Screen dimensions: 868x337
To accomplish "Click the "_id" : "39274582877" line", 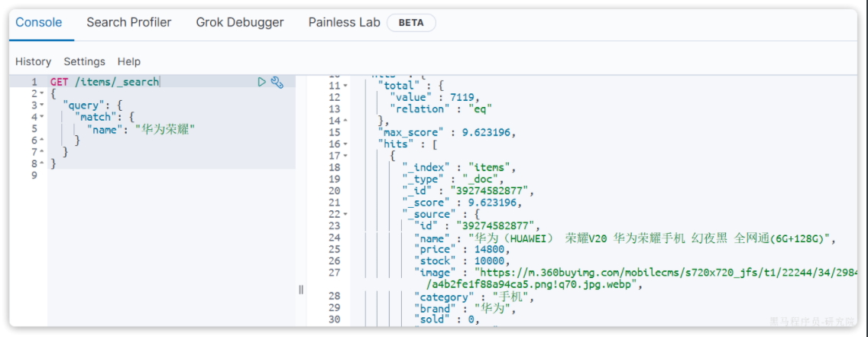I will (468, 191).
